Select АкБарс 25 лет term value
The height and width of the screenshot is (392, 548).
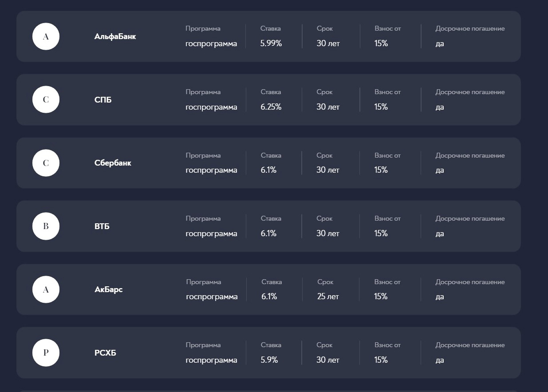pyautogui.click(x=328, y=297)
